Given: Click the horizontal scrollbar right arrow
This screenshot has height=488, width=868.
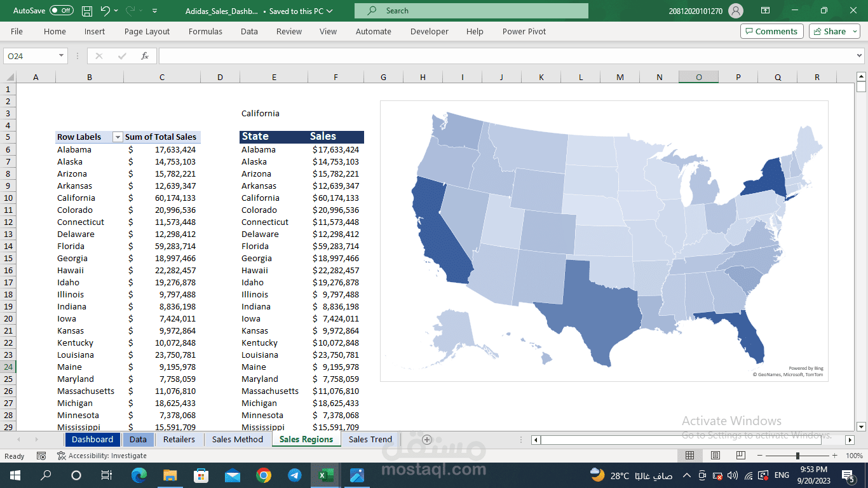Looking at the screenshot, I should pos(850,440).
